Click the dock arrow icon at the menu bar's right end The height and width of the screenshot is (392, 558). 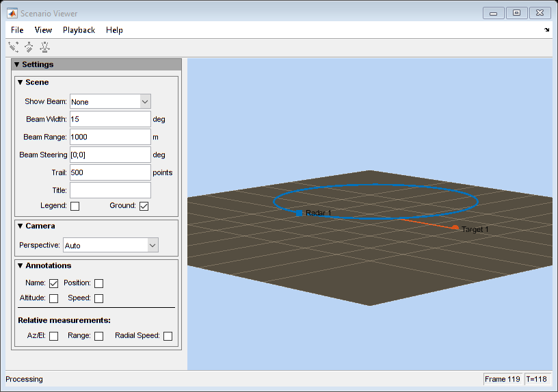coord(546,30)
